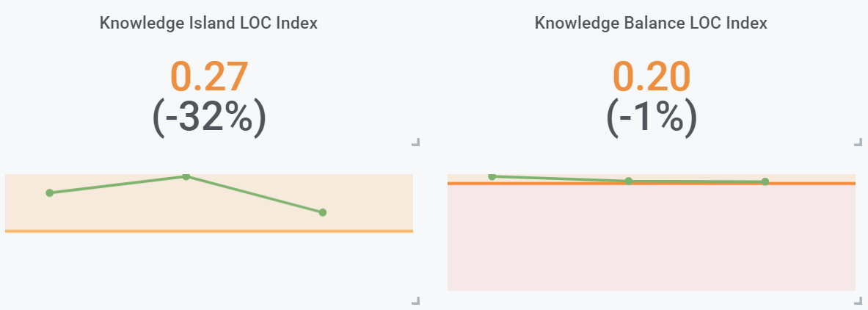The width and height of the screenshot is (868, 310).
Task: Click the Knowledge Balance LOC Index title
Action: click(x=651, y=24)
